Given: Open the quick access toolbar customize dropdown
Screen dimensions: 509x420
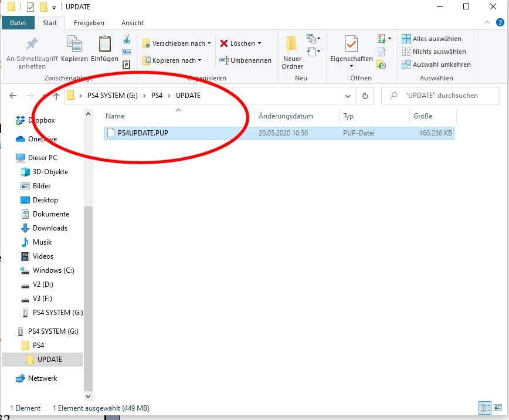Looking at the screenshot, I should [x=54, y=8].
